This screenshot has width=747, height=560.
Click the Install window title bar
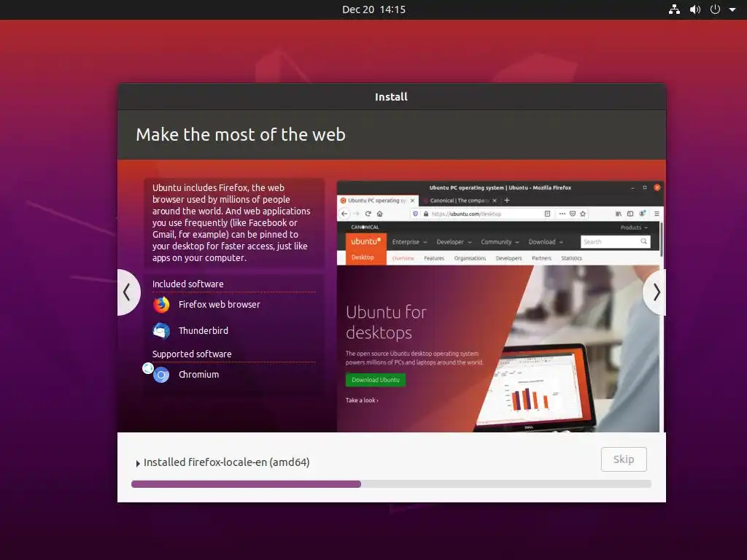tap(391, 97)
